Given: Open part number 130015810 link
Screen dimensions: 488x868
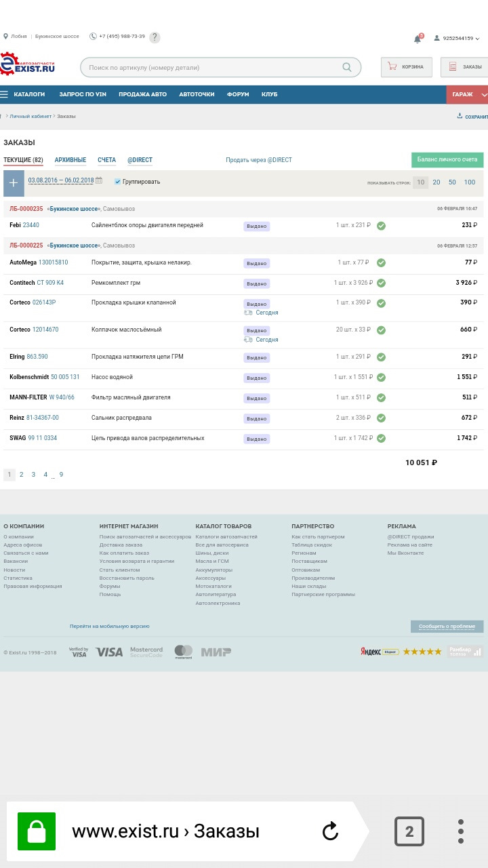Looking at the screenshot, I should click(x=53, y=262).
